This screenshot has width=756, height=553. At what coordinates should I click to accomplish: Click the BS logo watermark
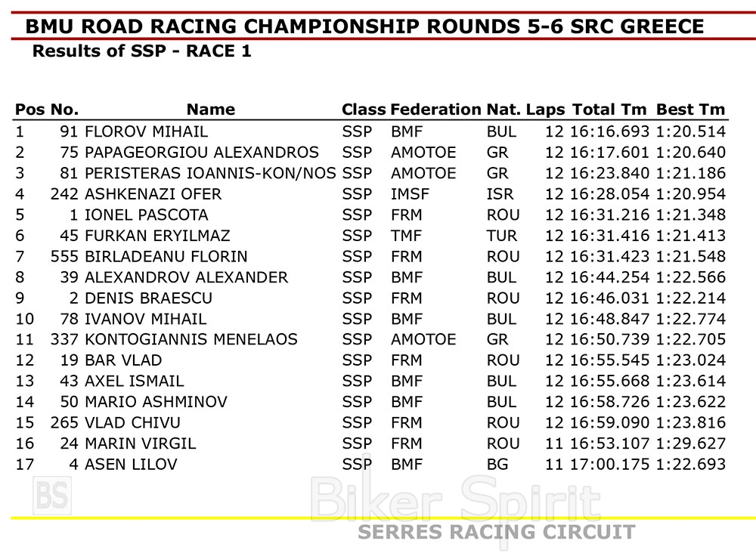(x=51, y=496)
